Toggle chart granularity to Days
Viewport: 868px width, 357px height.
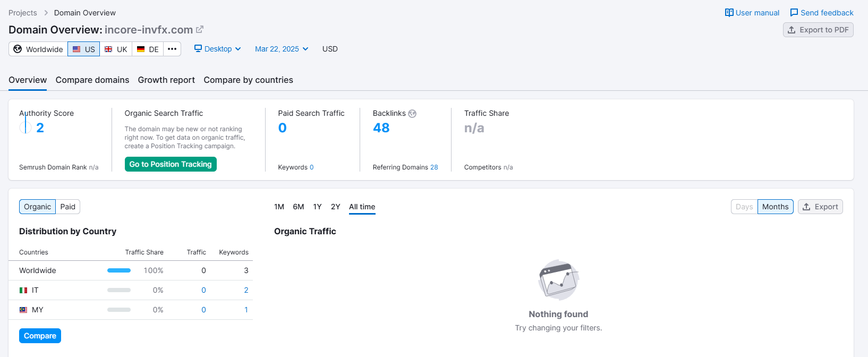[x=744, y=207]
